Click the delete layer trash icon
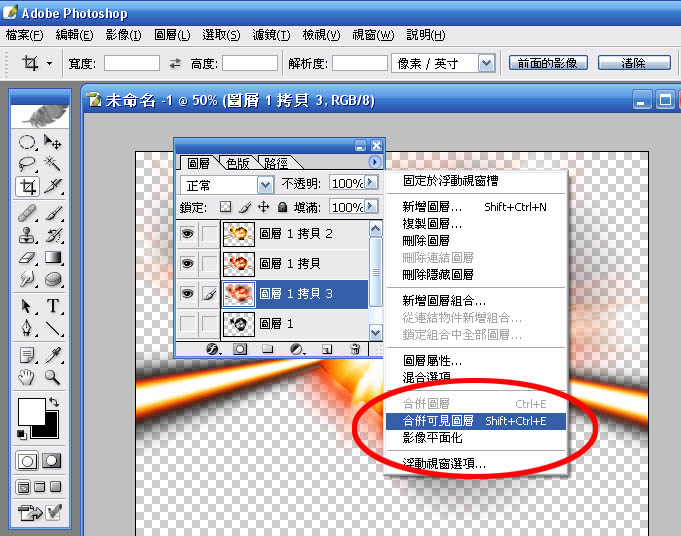 coord(354,349)
